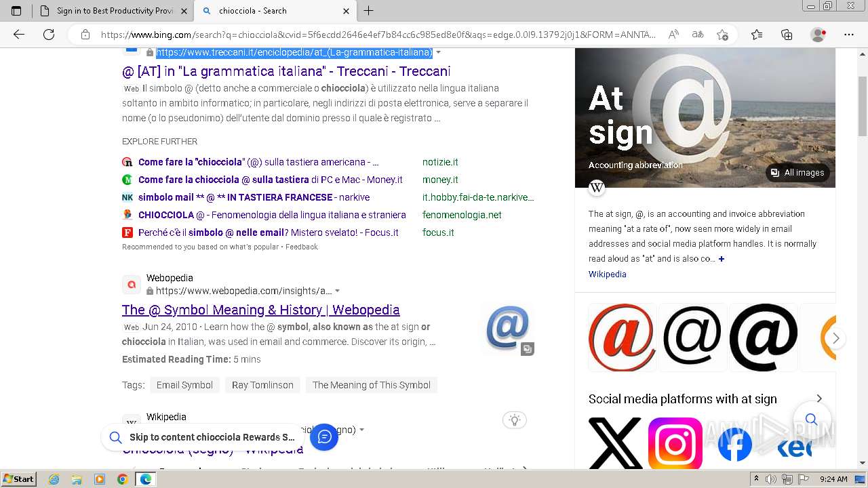Screen dimensions: 868x488
Task: Select the Ray Tomlinson tag
Action: (262, 385)
